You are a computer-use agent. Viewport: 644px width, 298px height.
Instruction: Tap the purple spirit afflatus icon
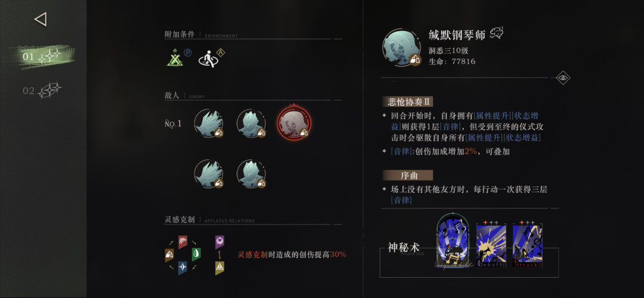219,242
